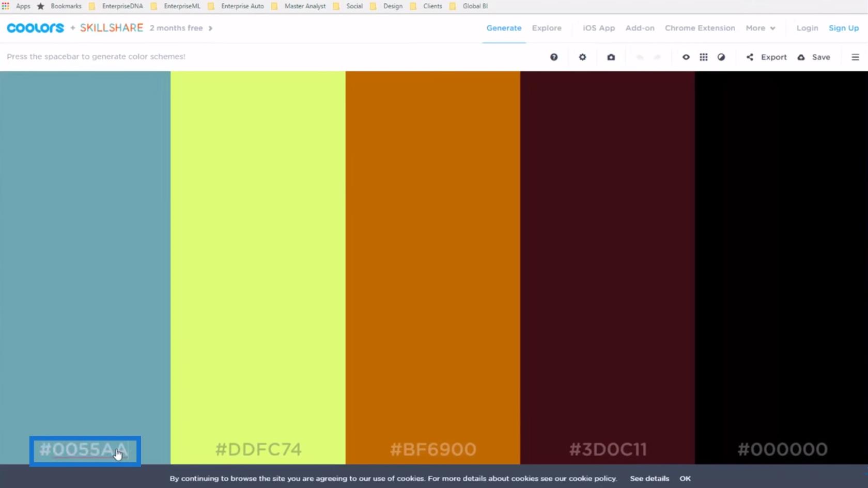Click See details in cookie banner
The image size is (868, 488).
click(x=649, y=478)
